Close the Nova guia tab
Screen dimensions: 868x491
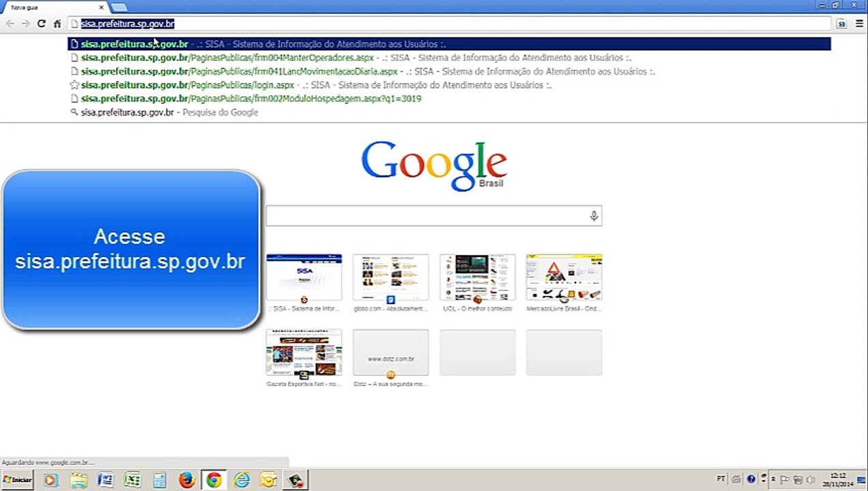point(102,7)
